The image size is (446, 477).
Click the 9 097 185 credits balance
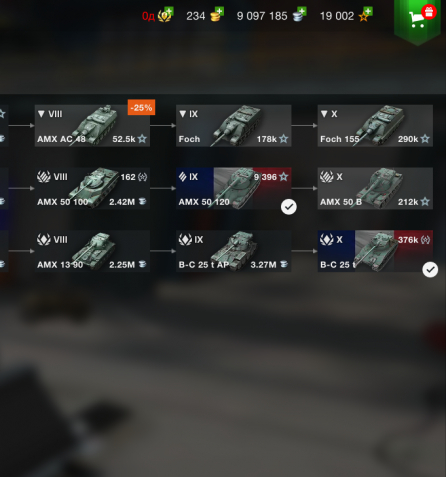[262, 16]
